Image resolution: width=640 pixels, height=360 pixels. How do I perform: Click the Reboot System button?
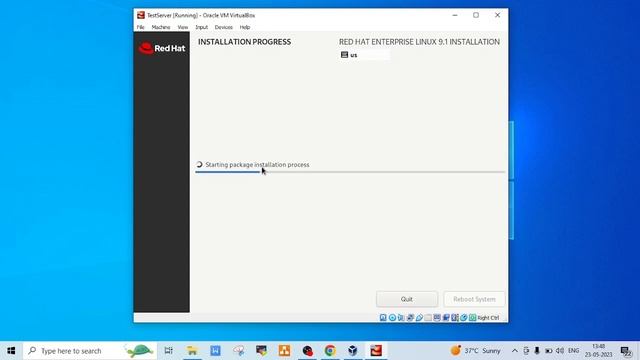pos(474,299)
